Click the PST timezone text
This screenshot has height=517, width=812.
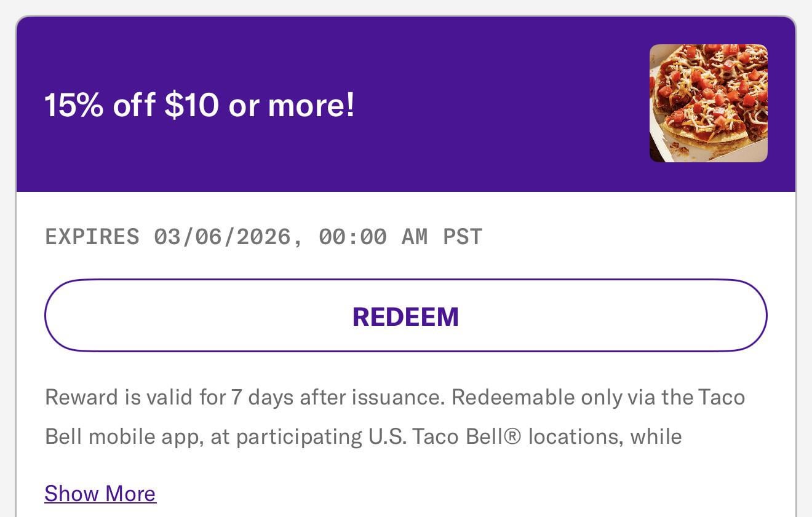pos(463,237)
